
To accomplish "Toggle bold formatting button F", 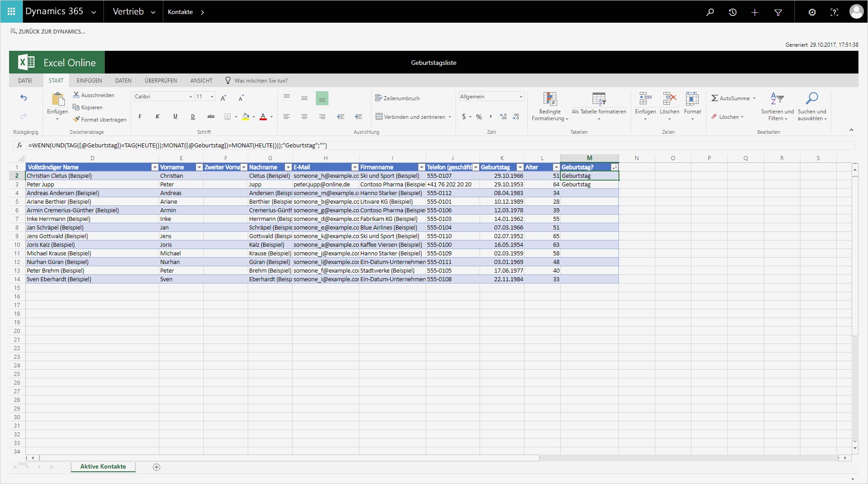I will [x=140, y=117].
